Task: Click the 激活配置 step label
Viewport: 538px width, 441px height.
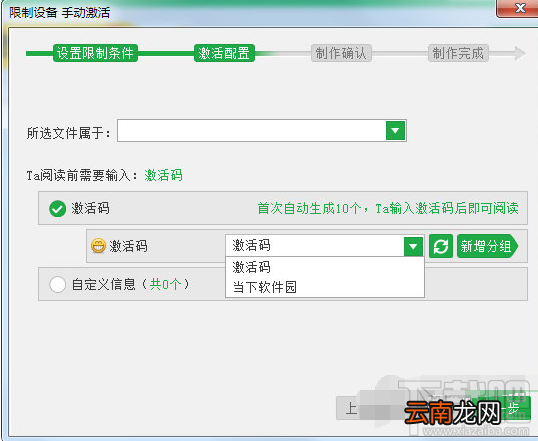Action: (x=224, y=53)
